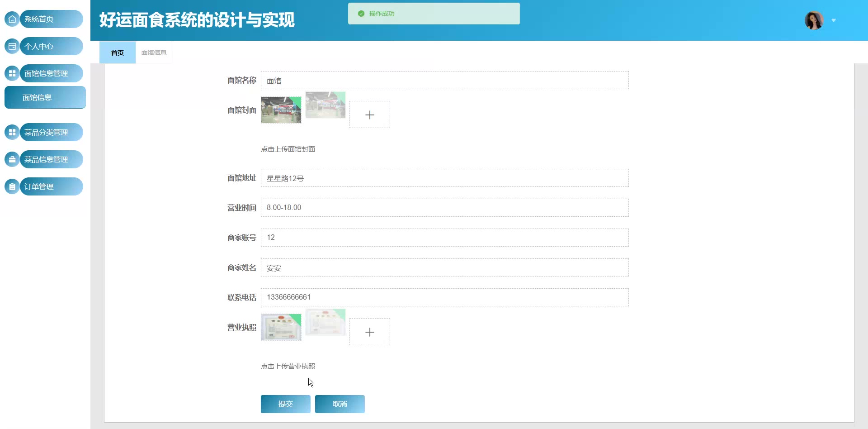
Task: Select the 面馆信息 submenu item
Action: tap(45, 97)
